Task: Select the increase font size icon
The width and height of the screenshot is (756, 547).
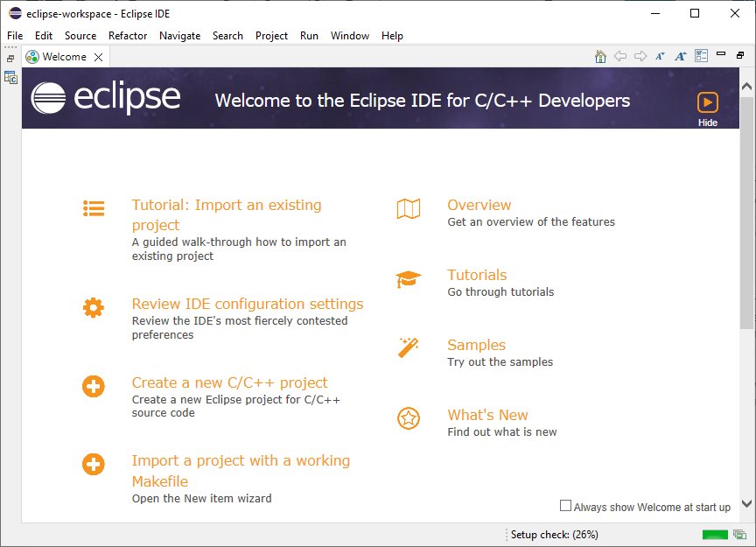Action: (x=681, y=55)
